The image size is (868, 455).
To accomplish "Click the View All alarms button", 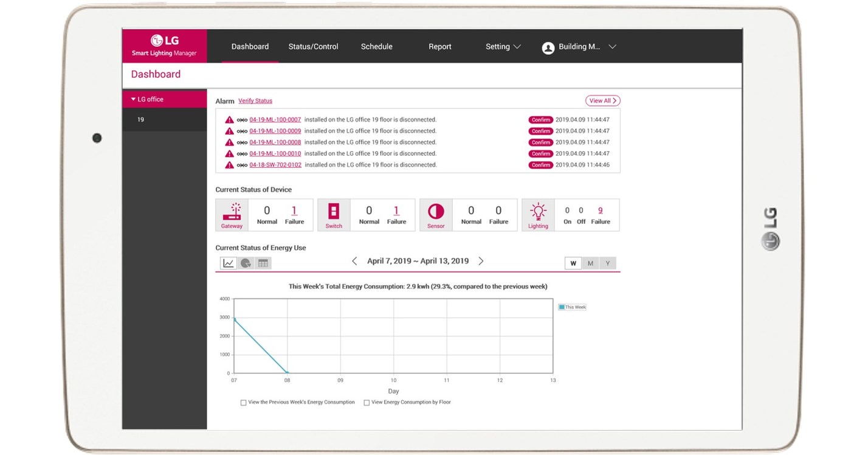I will click(x=602, y=100).
